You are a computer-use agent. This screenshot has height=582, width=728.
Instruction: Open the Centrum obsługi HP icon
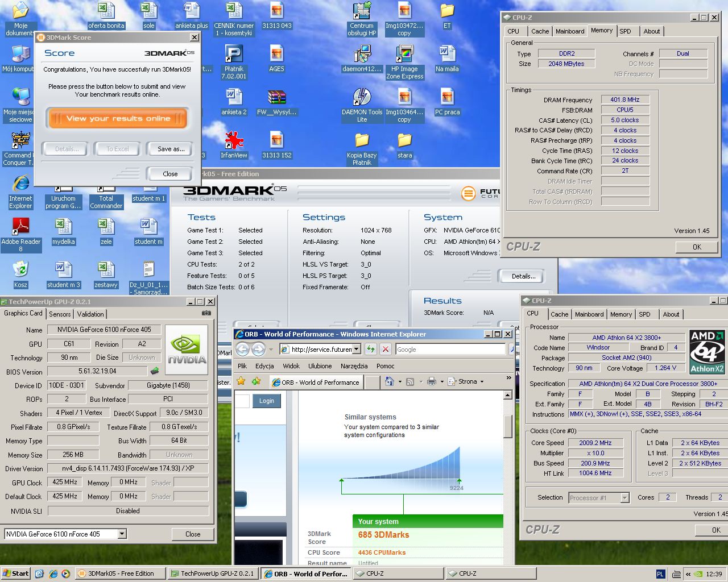pyautogui.click(x=362, y=19)
